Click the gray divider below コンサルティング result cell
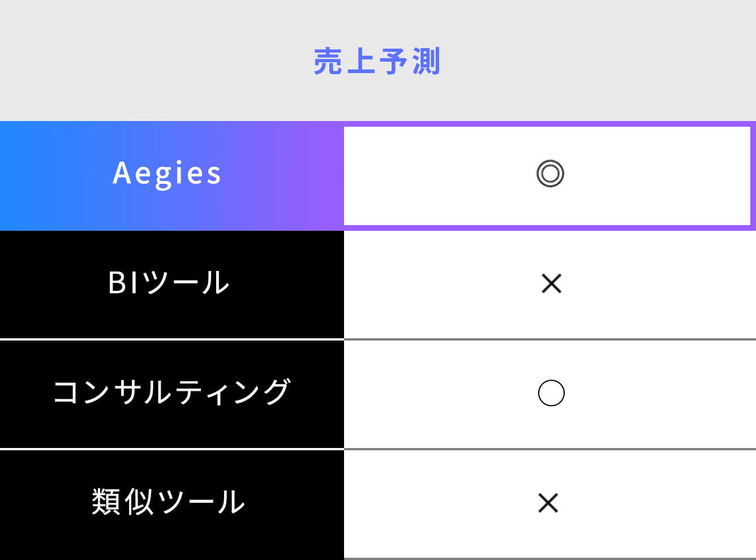The image size is (756, 560). (549, 449)
